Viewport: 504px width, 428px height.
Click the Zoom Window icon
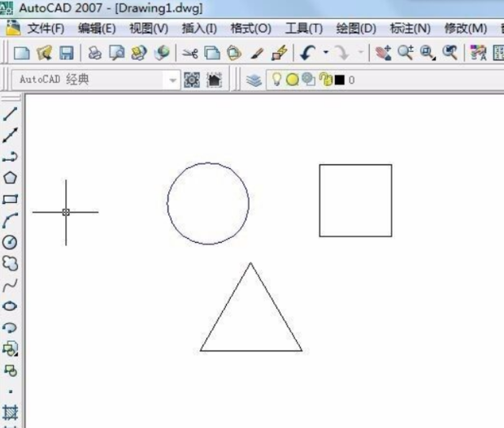pyautogui.click(x=428, y=53)
